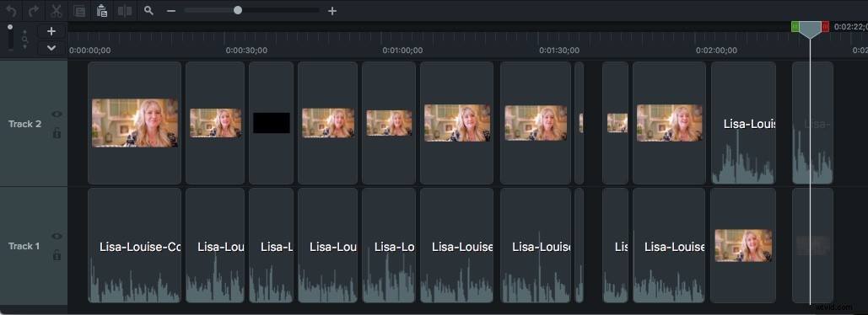This screenshot has width=868, height=315.
Task: Click the 0:00:30;00 ruler mark
Action: pos(246,51)
